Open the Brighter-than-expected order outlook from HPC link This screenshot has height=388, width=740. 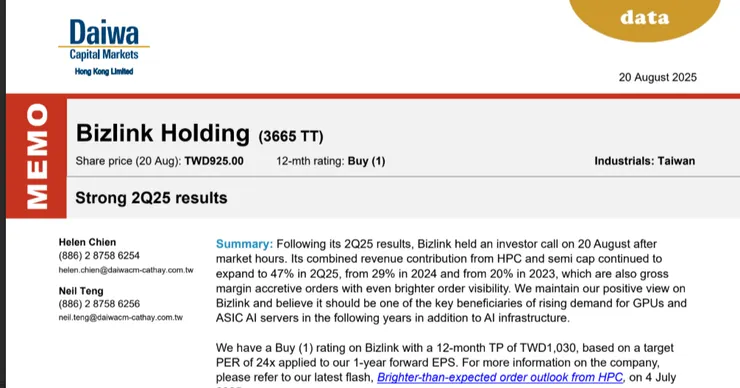click(500, 377)
